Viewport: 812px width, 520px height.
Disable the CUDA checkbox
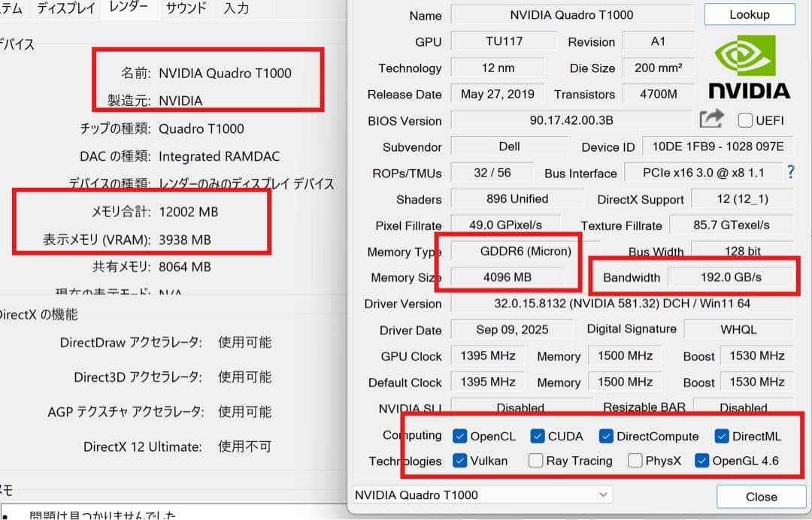[x=538, y=436]
